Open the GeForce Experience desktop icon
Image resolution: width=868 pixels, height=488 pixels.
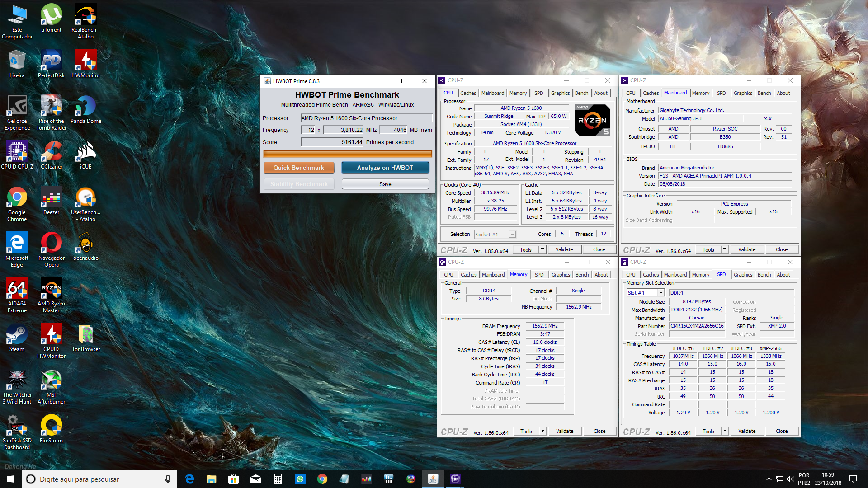tap(17, 113)
